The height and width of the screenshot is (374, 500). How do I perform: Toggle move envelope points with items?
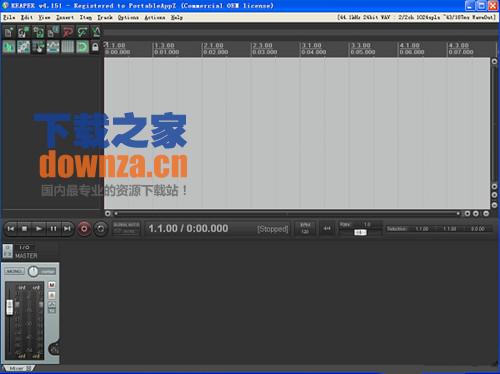click(53, 47)
